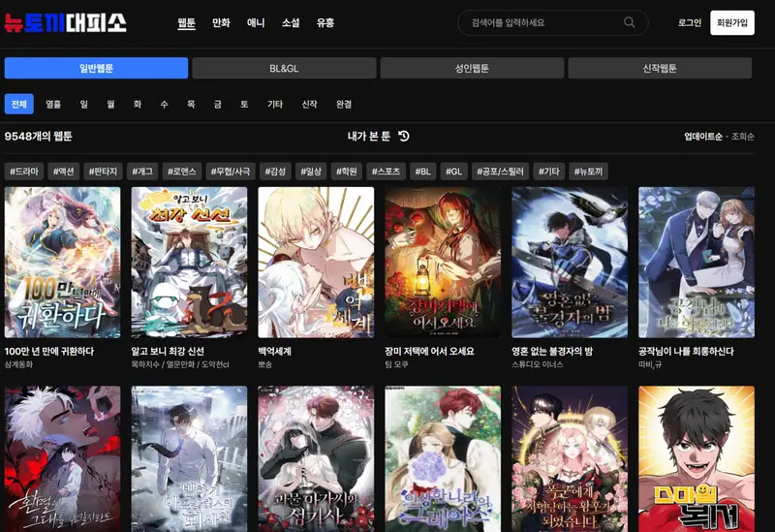Click the #감성 tag
775x532 pixels.
pos(275,172)
